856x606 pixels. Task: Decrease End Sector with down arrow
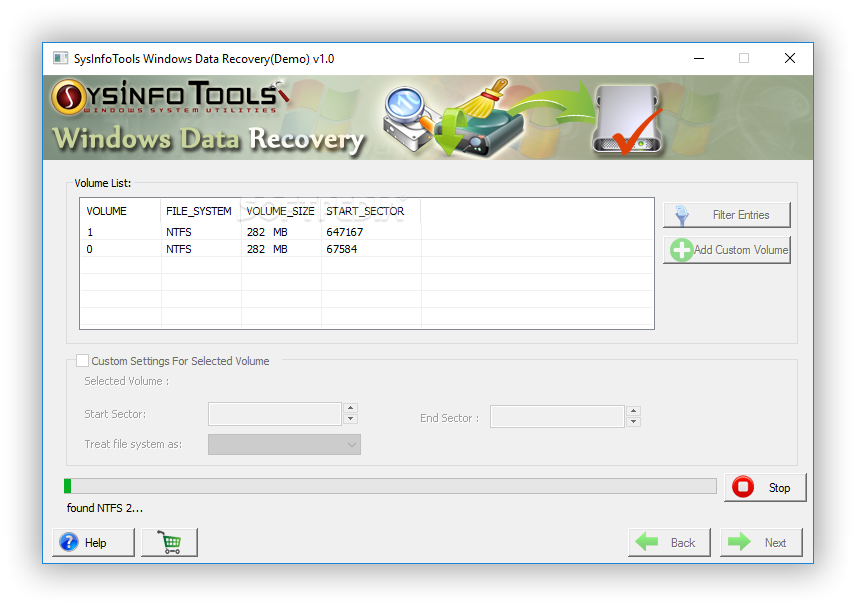pos(633,422)
